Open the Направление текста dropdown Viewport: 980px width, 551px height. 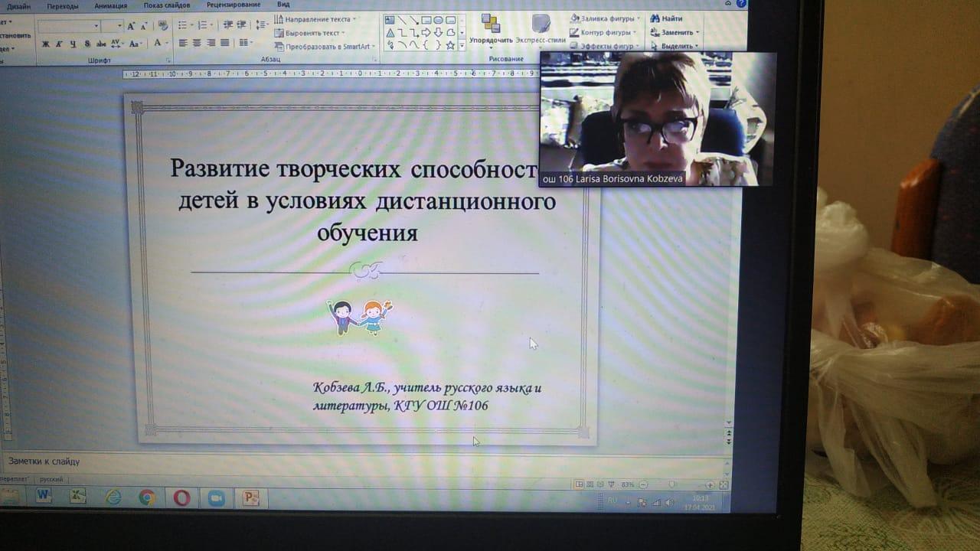click(x=312, y=19)
